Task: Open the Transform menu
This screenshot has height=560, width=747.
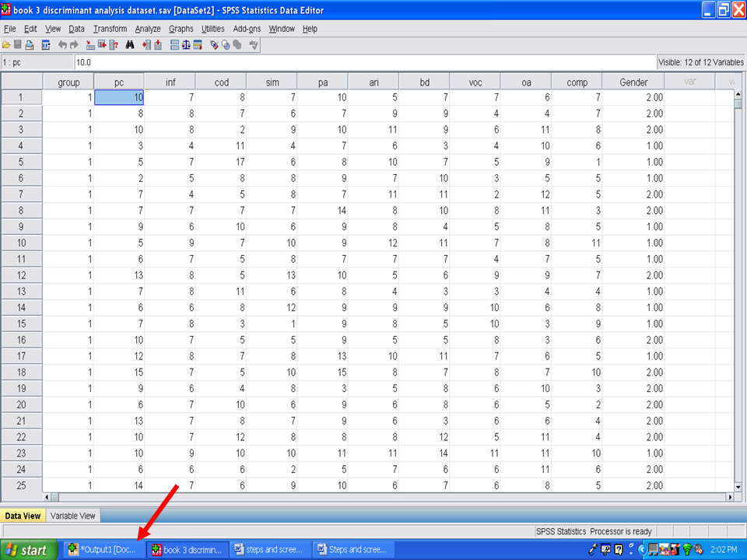Action: pyautogui.click(x=110, y=29)
